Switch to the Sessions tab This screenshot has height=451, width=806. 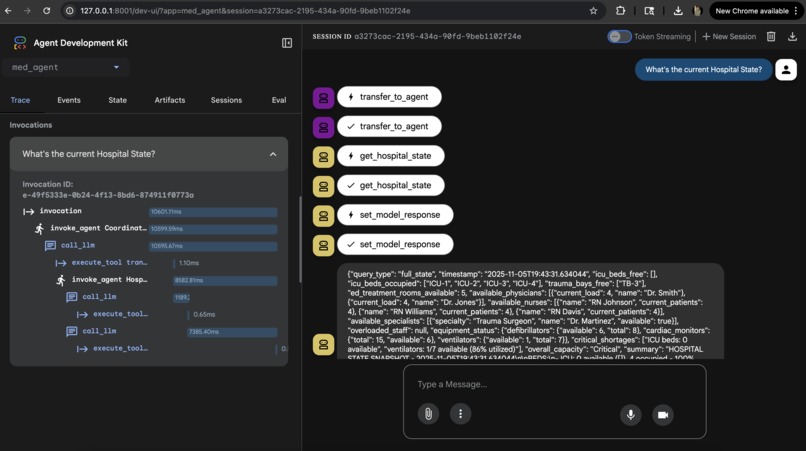tap(226, 100)
